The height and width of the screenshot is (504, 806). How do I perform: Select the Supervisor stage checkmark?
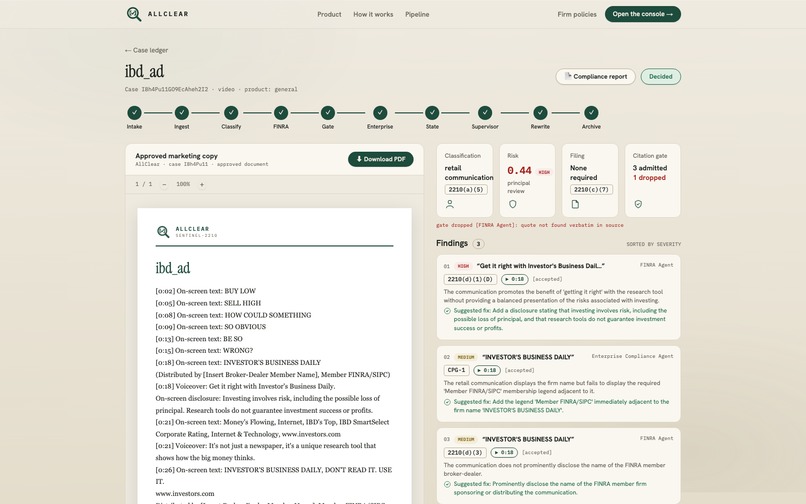tap(485, 113)
